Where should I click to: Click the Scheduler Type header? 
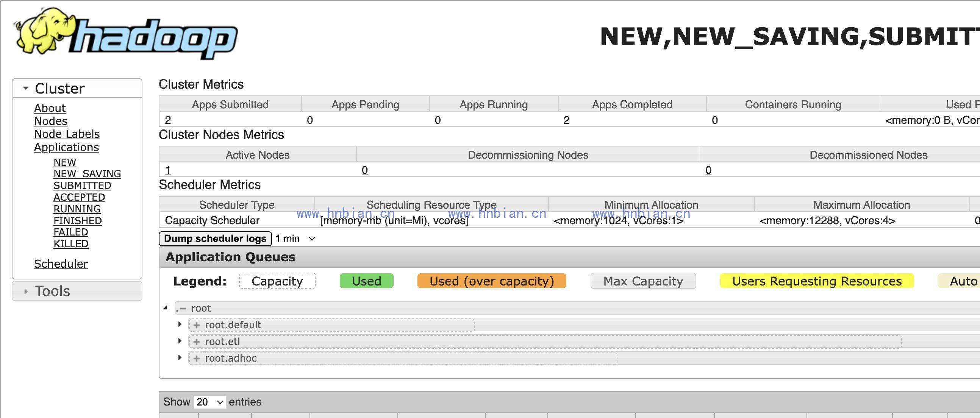click(x=237, y=204)
